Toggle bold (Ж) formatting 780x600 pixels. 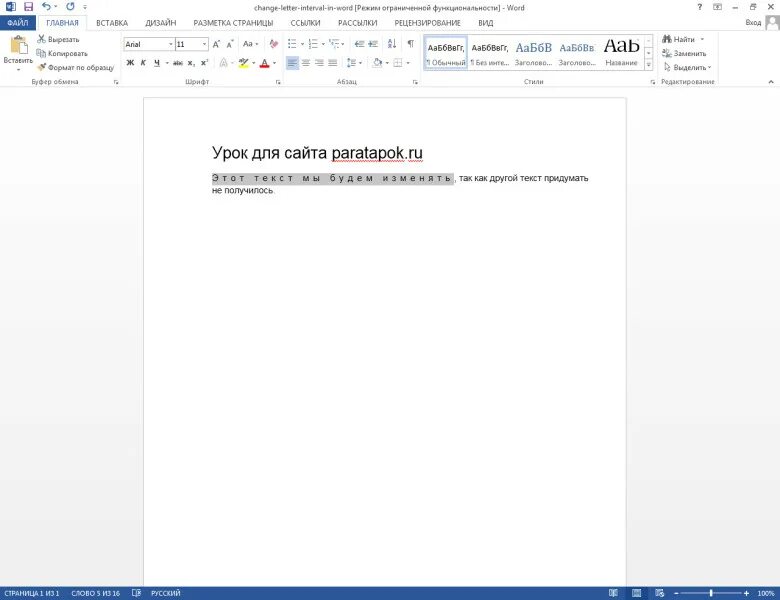(130, 63)
